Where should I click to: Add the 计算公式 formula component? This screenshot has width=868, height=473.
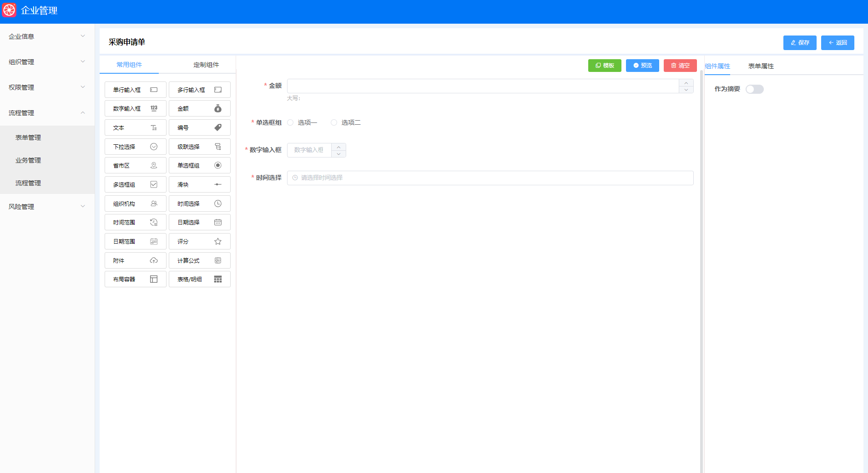coord(200,260)
